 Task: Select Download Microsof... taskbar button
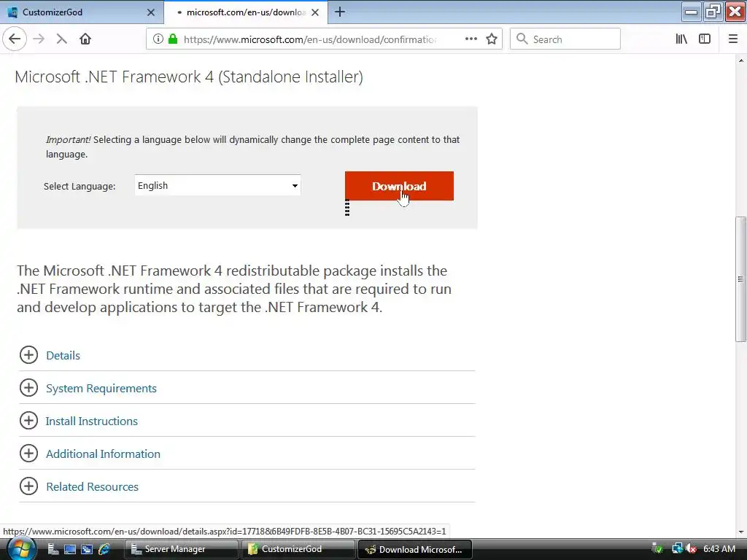tap(414, 549)
